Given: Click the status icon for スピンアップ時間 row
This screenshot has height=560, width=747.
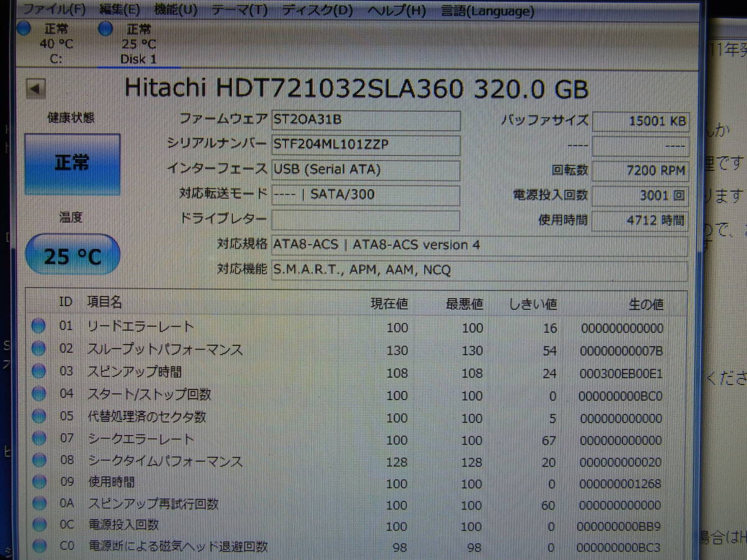Looking at the screenshot, I should point(39,371).
